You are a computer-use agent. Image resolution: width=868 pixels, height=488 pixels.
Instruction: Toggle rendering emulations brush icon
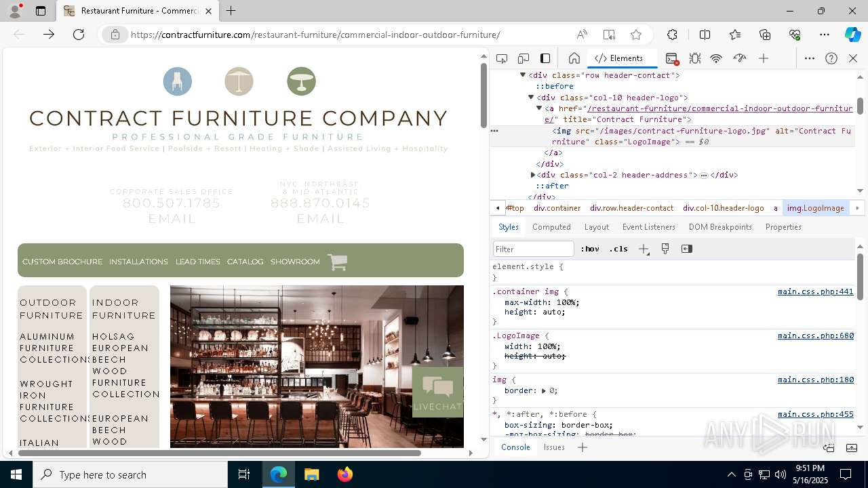click(x=665, y=249)
